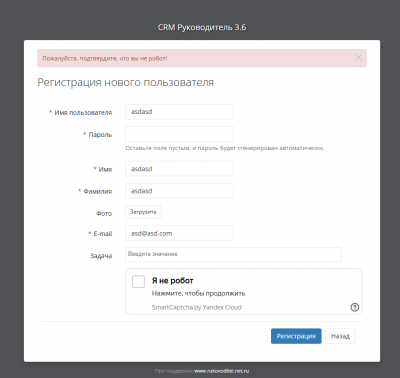Click the Задача field label
This screenshot has width=400, height=378.
pos(101,256)
